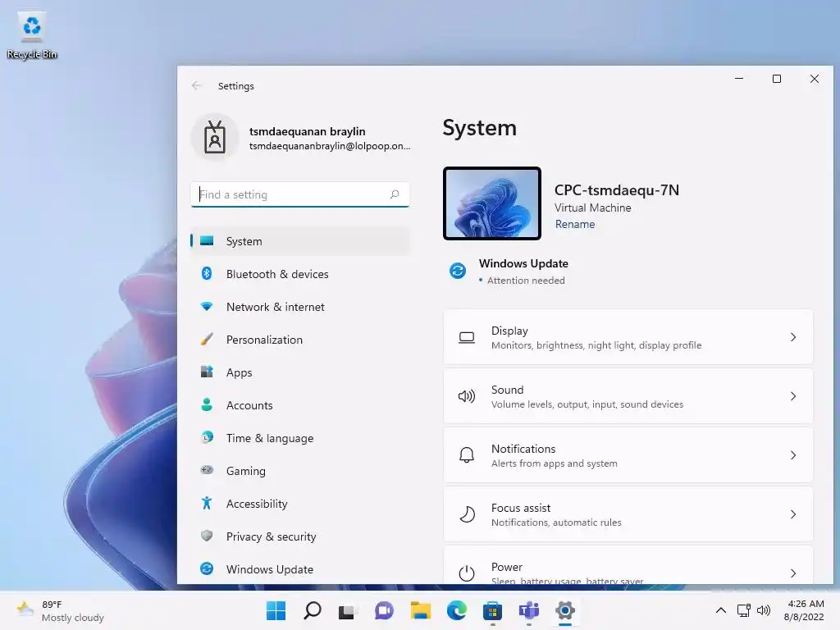Screen dimensions: 840x630
Task: Click the Settings back arrow
Action: [x=197, y=85]
